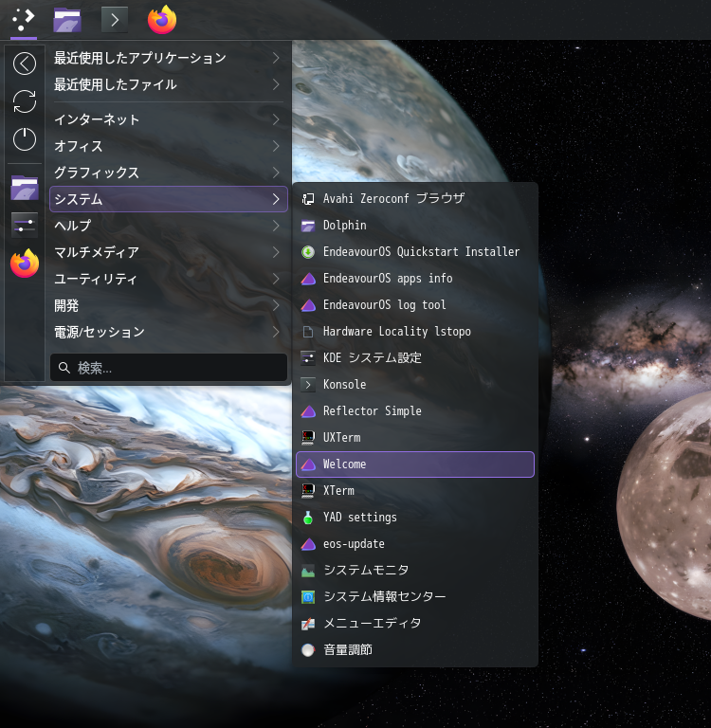Image resolution: width=711 pixels, height=728 pixels.
Task: Click the XTerm terminal icon
Action: [x=308, y=491]
